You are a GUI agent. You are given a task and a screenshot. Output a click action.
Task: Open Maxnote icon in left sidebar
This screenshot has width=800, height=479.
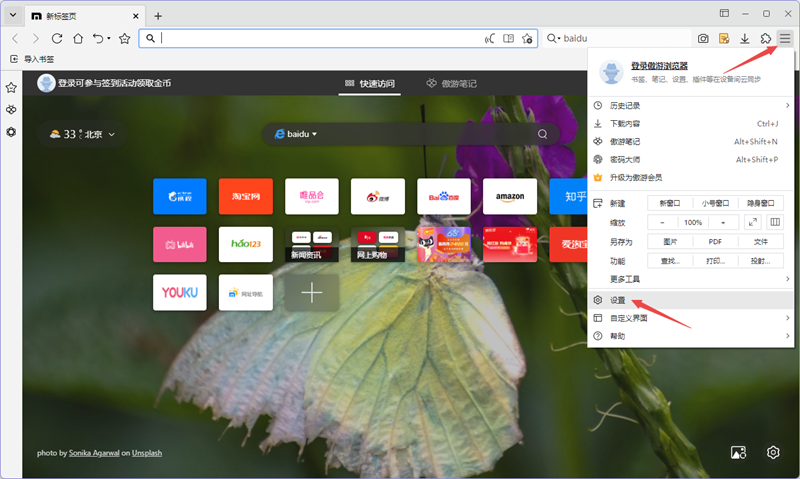click(11, 110)
